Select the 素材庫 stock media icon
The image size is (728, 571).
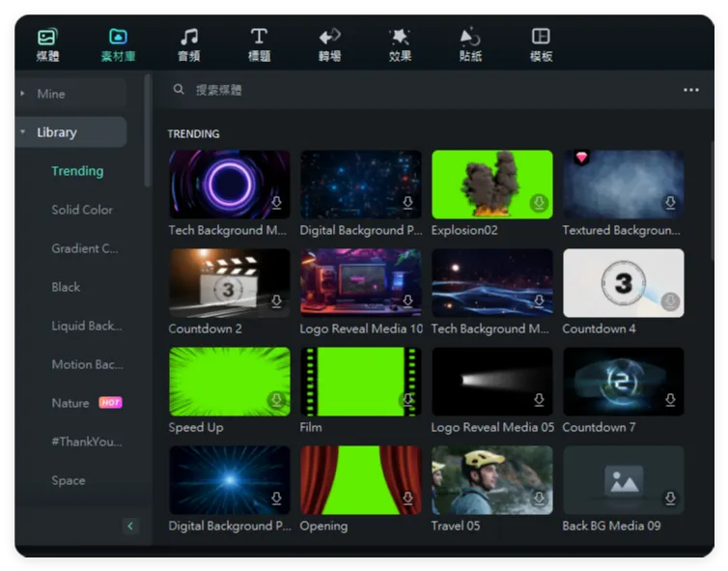pos(118,38)
